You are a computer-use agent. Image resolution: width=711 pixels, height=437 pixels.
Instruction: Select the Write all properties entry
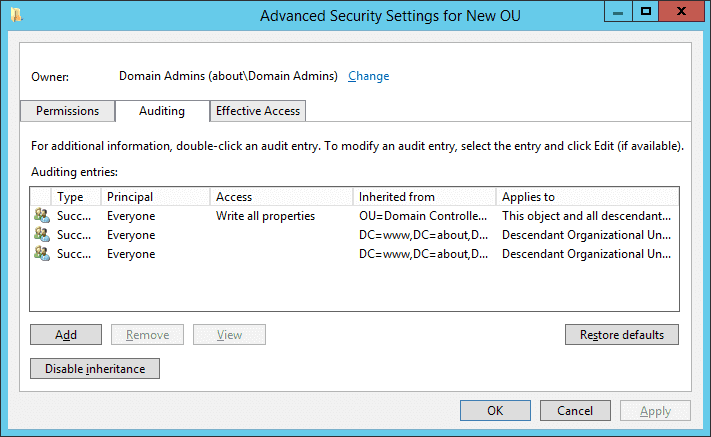coord(355,216)
